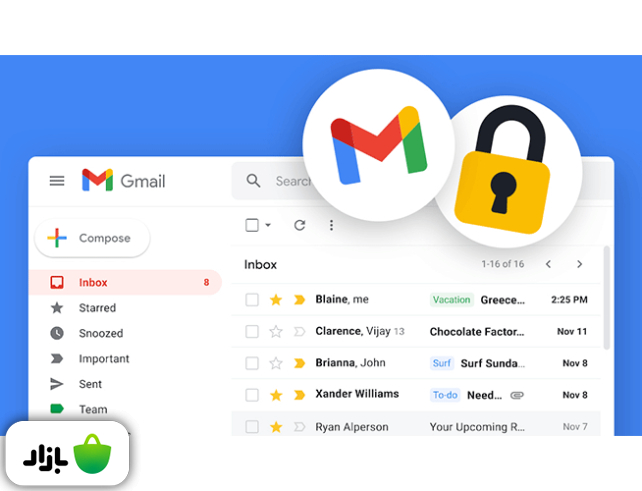Toggle importance marker on Brianna, John email

coord(300,363)
